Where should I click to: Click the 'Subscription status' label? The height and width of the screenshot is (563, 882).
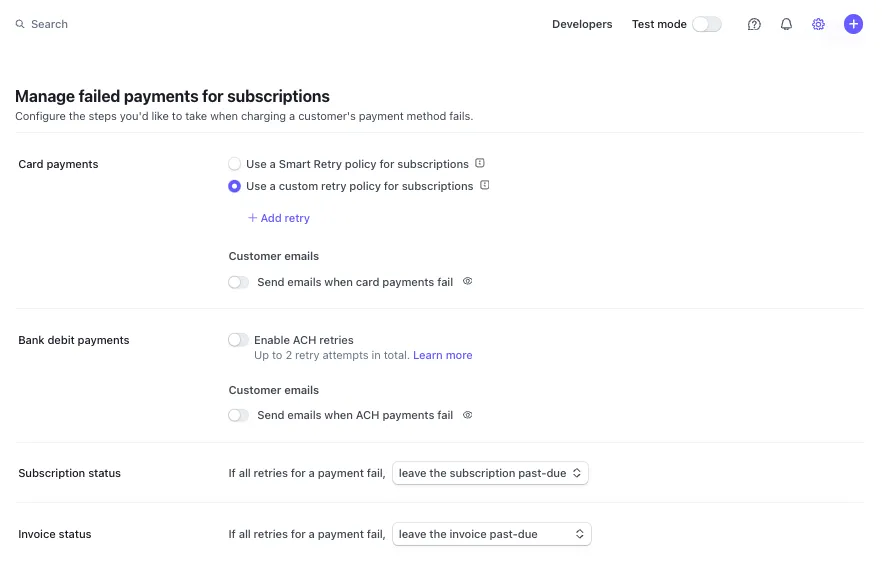point(69,473)
